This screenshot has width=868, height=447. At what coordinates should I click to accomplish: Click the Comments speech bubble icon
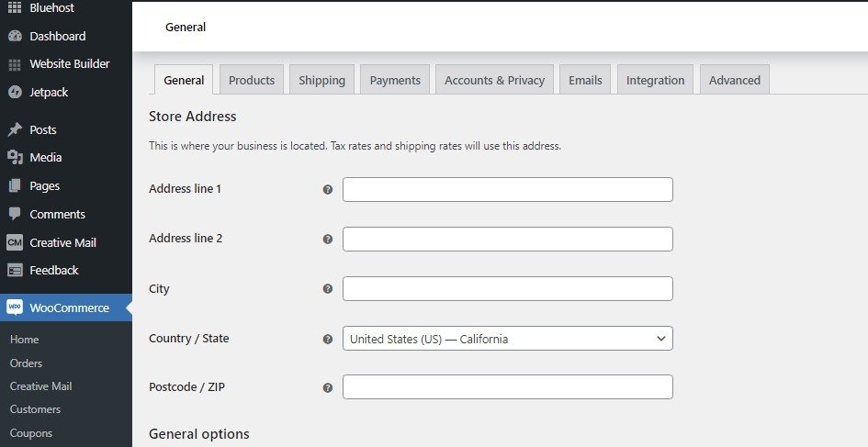[15, 214]
